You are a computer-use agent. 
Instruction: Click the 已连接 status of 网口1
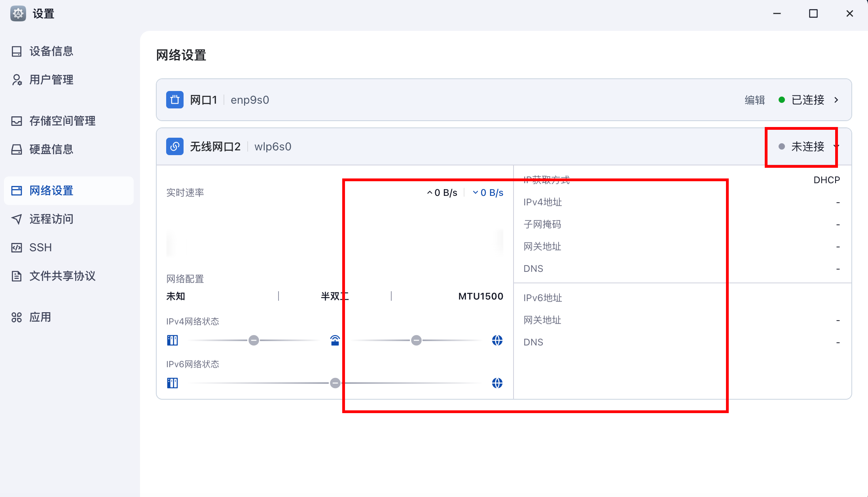(x=801, y=100)
